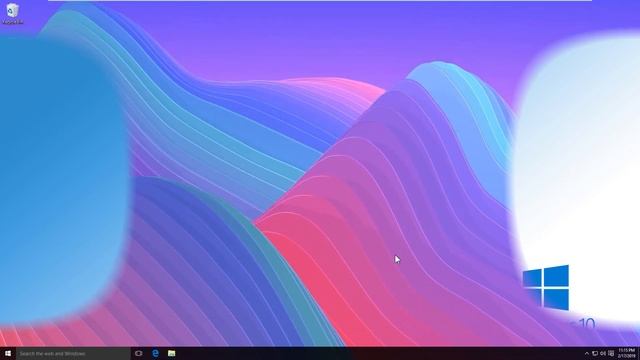Open the Recycle Bin desktop icon

(x=12, y=13)
